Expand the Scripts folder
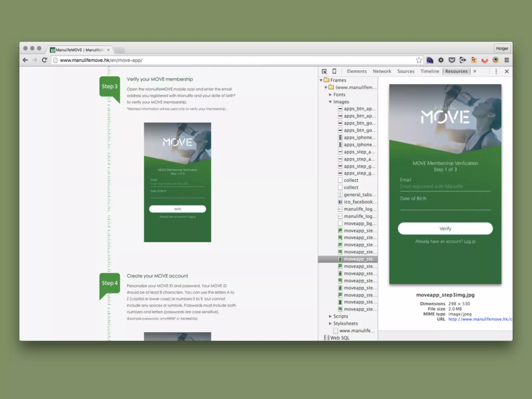532x399 pixels. pos(330,316)
